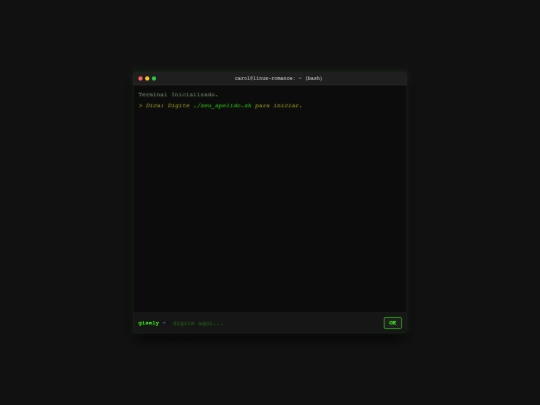Click the window title 'carol@linux-romance: ~ (bash)'
The width and height of the screenshot is (540, 405).
(x=278, y=78)
